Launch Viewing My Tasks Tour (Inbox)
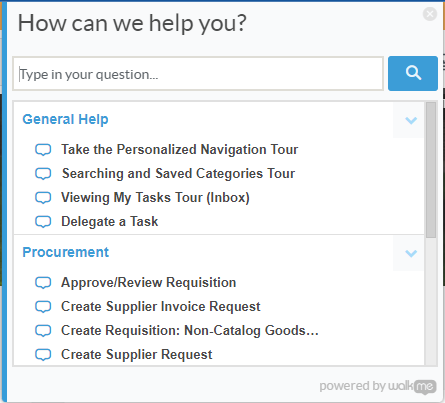445x403 pixels. [x=155, y=197]
